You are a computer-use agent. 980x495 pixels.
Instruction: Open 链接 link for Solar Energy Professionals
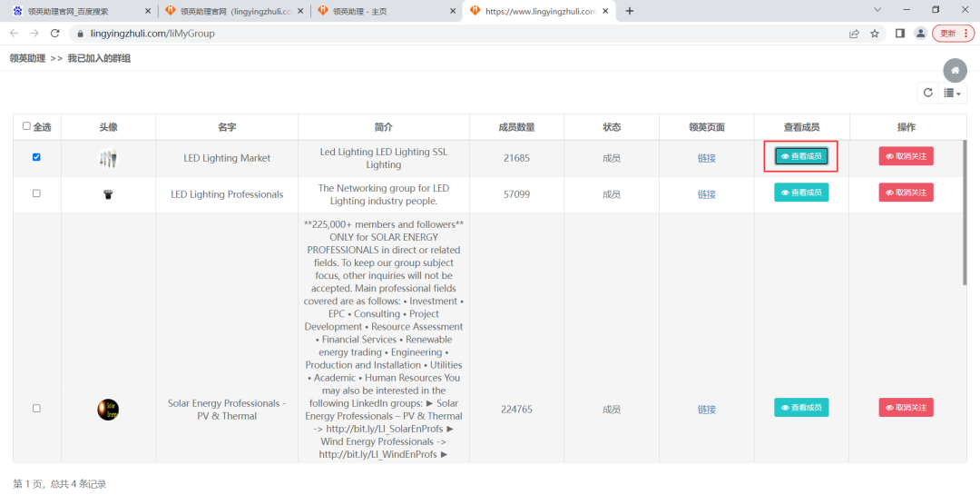(706, 410)
